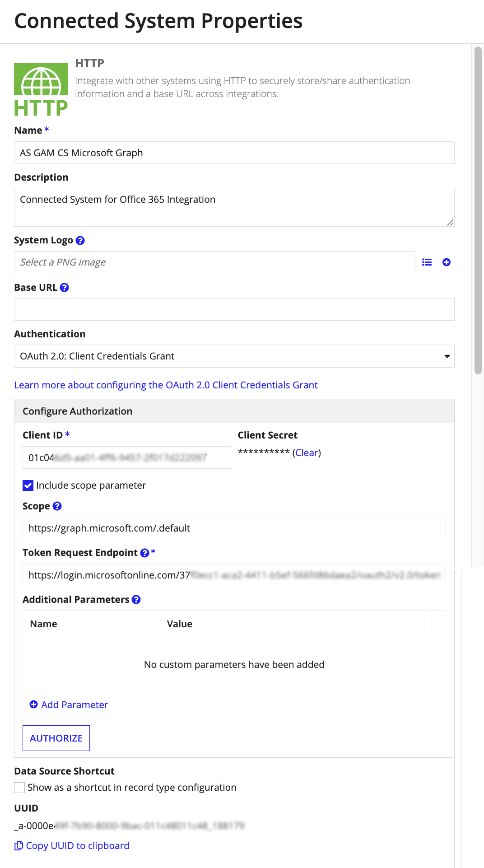Click the HTTP globe logo

click(41, 89)
